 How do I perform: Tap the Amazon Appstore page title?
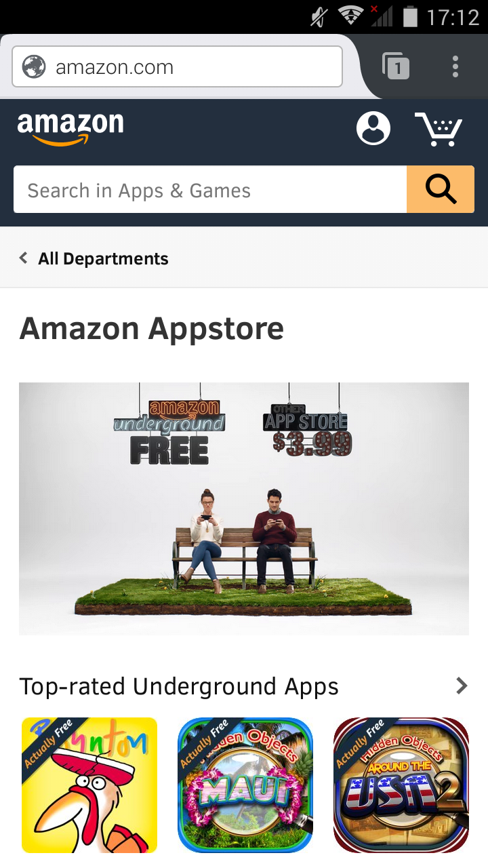tap(152, 329)
